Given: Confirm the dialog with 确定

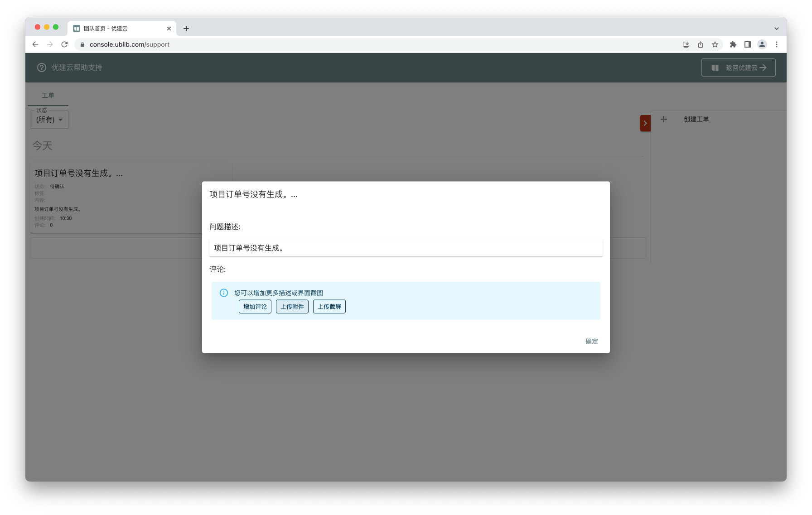Looking at the screenshot, I should (591, 341).
